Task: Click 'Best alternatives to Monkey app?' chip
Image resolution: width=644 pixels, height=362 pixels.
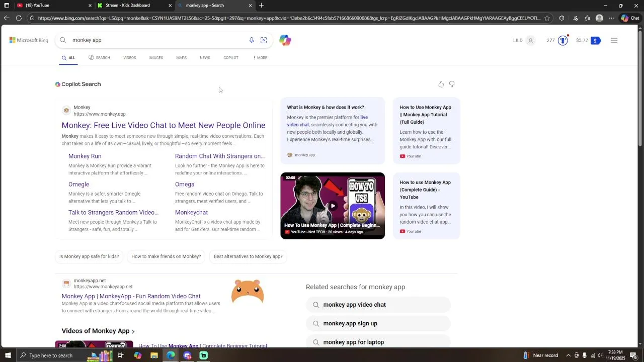Action: 248,256
